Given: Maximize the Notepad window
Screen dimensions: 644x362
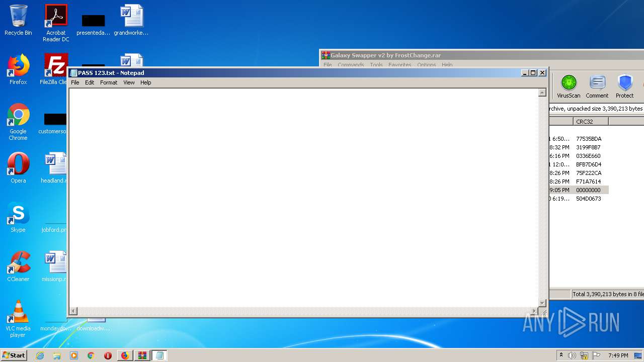Looking at the screenshot, I should 533,73.
